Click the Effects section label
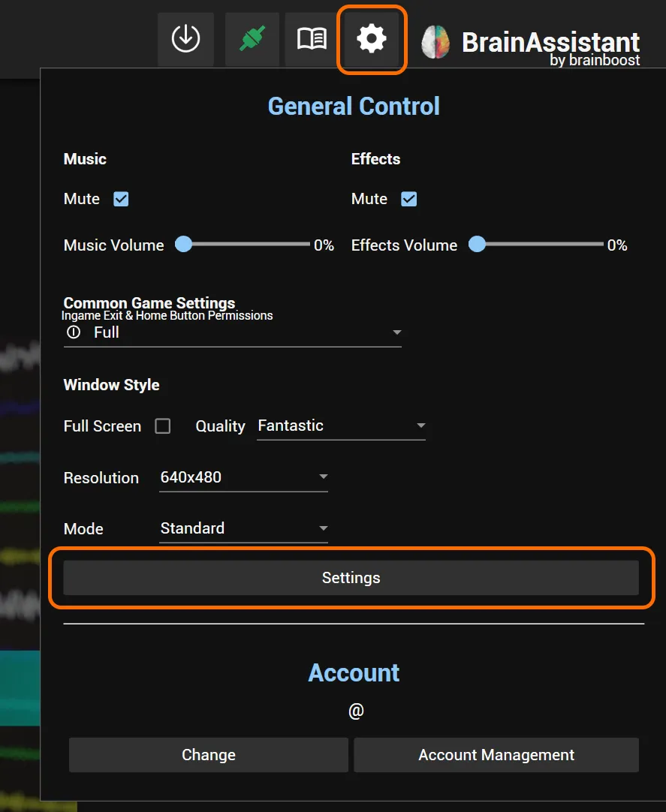Image resolution: width=666 pixels, height=812 pixels. tap(375, 159)
